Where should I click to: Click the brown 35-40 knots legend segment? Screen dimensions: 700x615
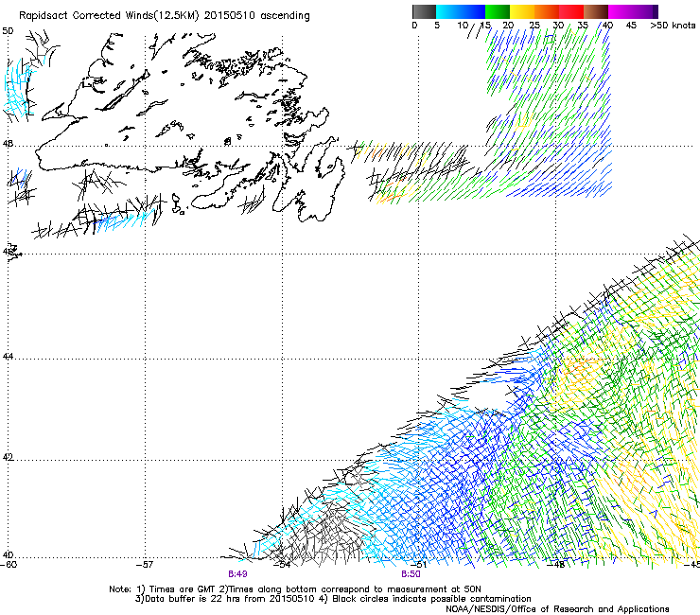[596, 11]
